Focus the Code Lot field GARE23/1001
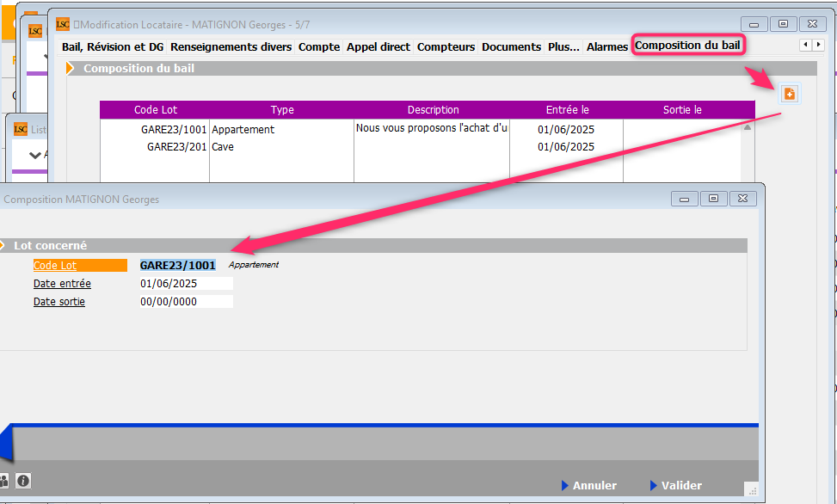The height and width of the screenshot is (504, 837). 178,266
